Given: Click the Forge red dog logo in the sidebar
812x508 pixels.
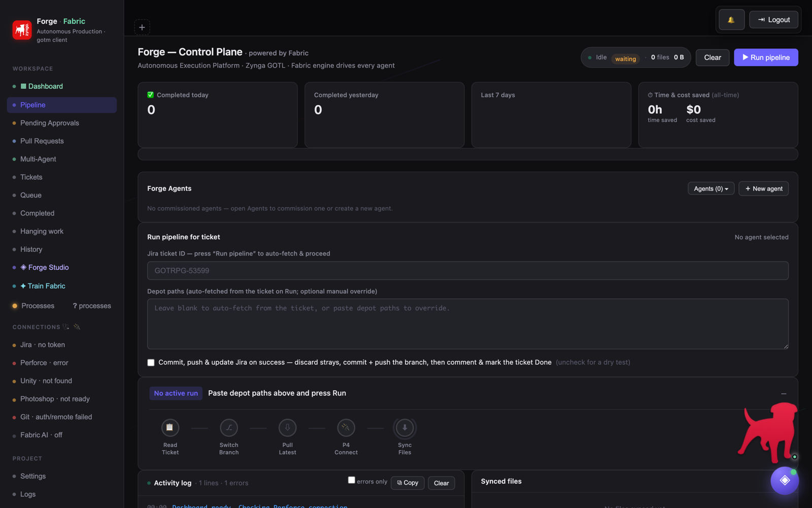Looking at the screenshot, I should (x=22, y=30).
